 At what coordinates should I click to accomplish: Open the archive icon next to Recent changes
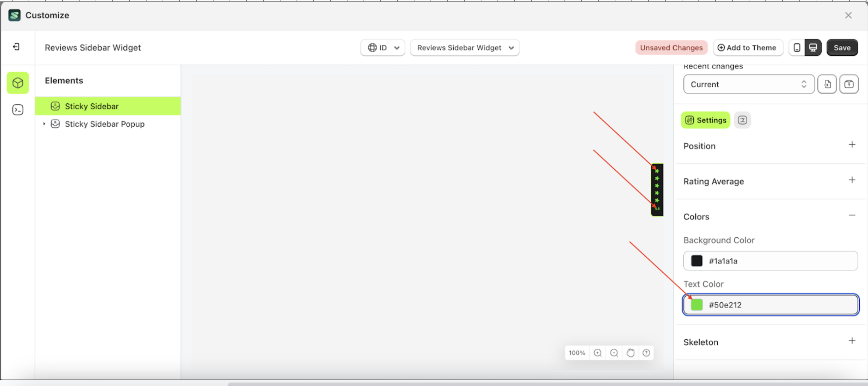point(850,84)
